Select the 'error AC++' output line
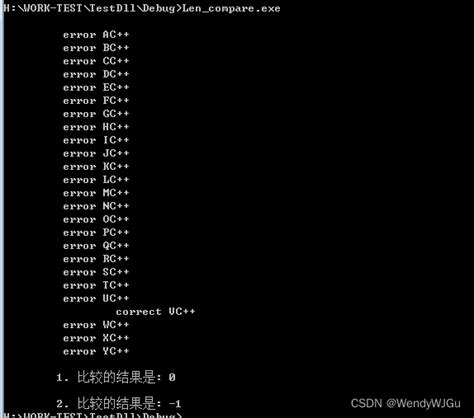 point(96,35)
